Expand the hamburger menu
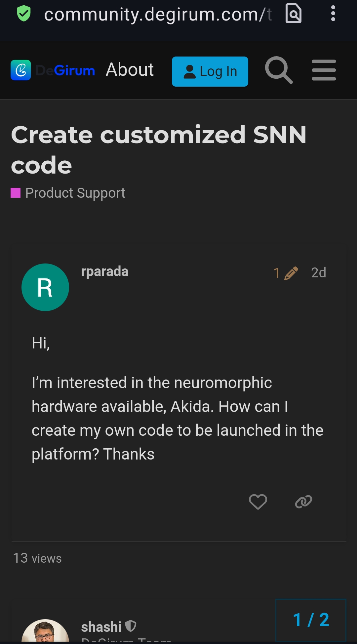Image resolution: width=357 pixels, height=644 pixels. (x=324, y=70)
